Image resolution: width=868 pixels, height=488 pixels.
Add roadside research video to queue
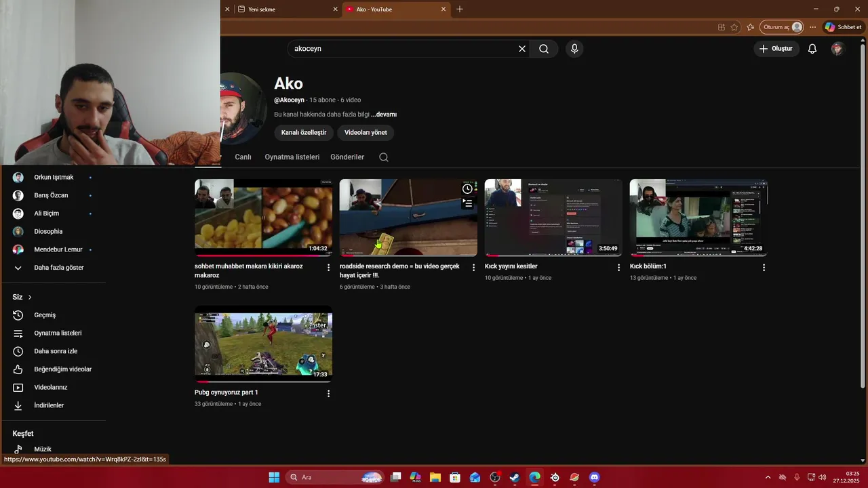pos(467,203)
